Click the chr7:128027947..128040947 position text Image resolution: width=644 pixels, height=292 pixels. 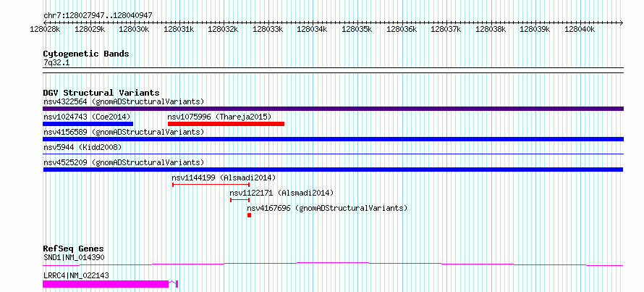pos(98,15)
